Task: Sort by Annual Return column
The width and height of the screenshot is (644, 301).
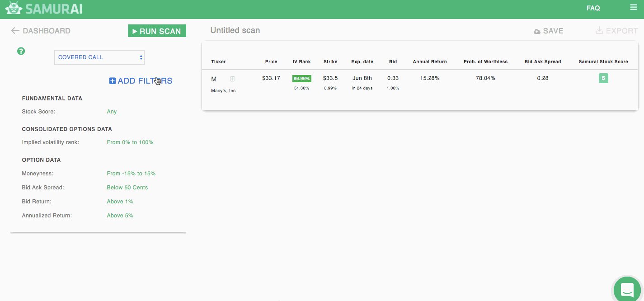Action: tap(429, 61)
